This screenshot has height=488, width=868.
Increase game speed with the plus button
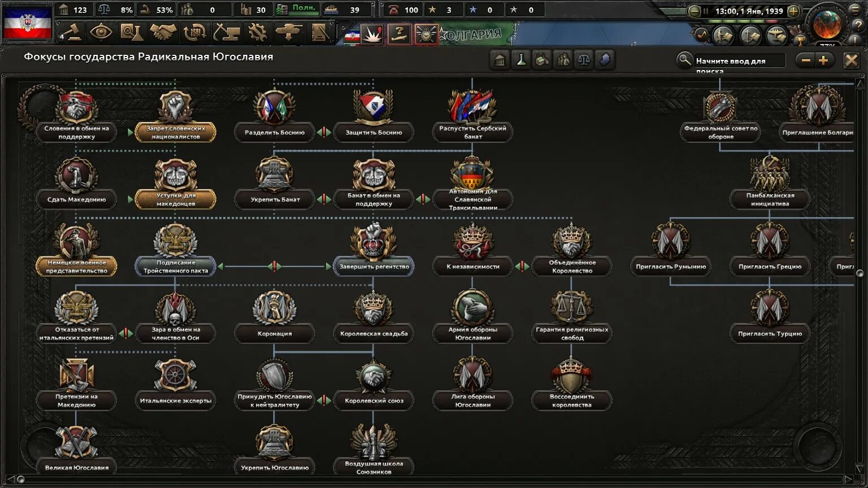tap(793, 11)
